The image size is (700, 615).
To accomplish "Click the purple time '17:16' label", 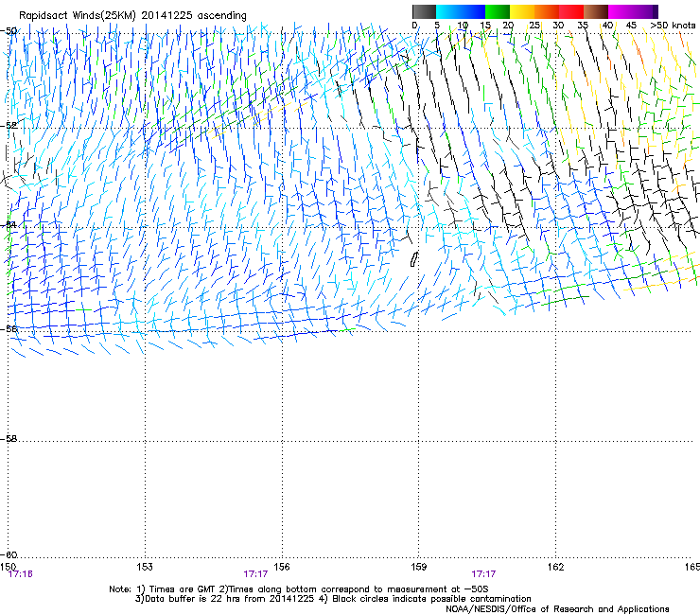I will point(21,574).
